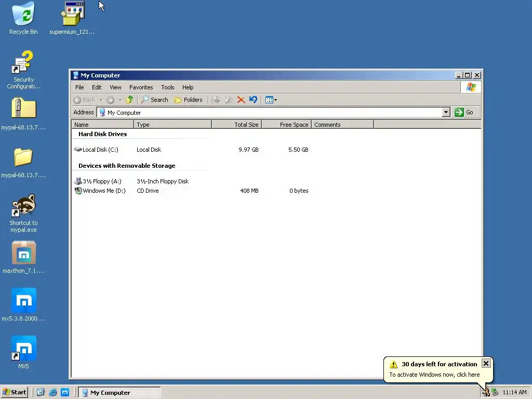This screenshot has height=399, width=532.
Task: Click the 3½-Inch Floppy Disk type text
Action: [x=163, y=181]
